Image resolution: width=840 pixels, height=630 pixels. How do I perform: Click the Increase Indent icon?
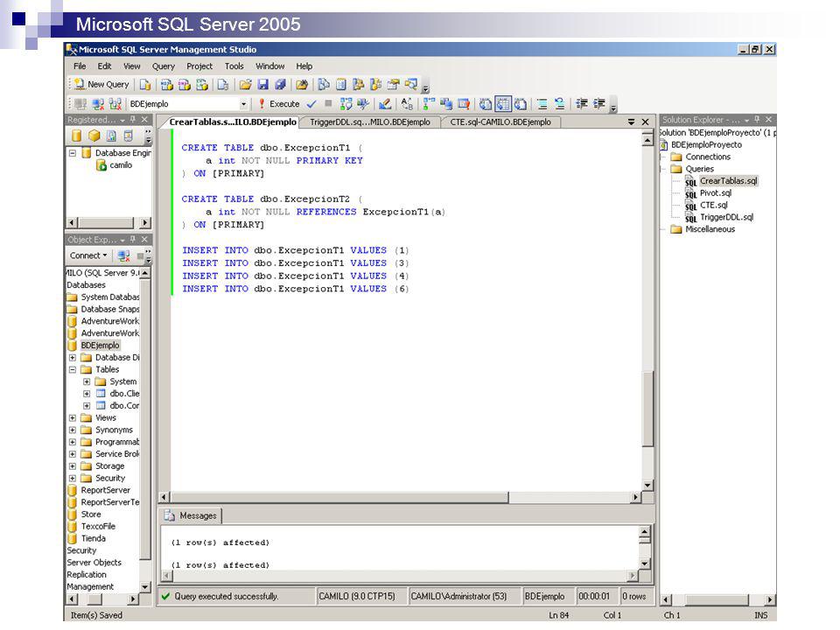(598, 104)
